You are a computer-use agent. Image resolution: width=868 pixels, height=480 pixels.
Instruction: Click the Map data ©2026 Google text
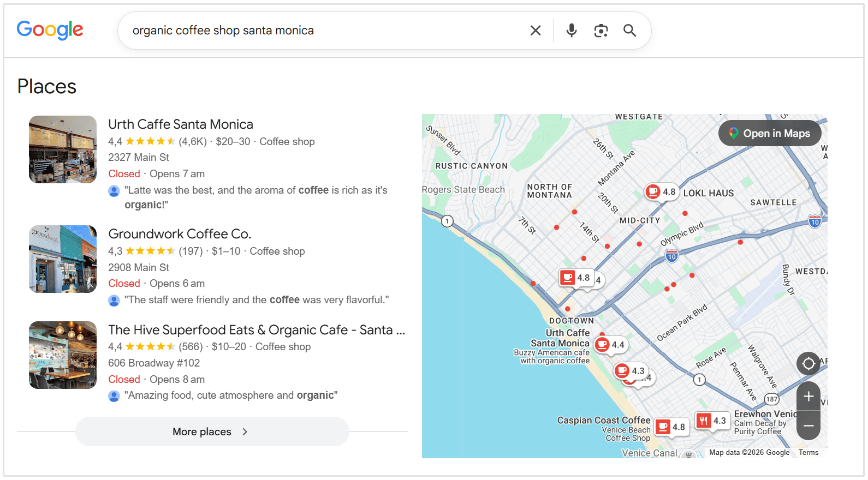(750, 452)
